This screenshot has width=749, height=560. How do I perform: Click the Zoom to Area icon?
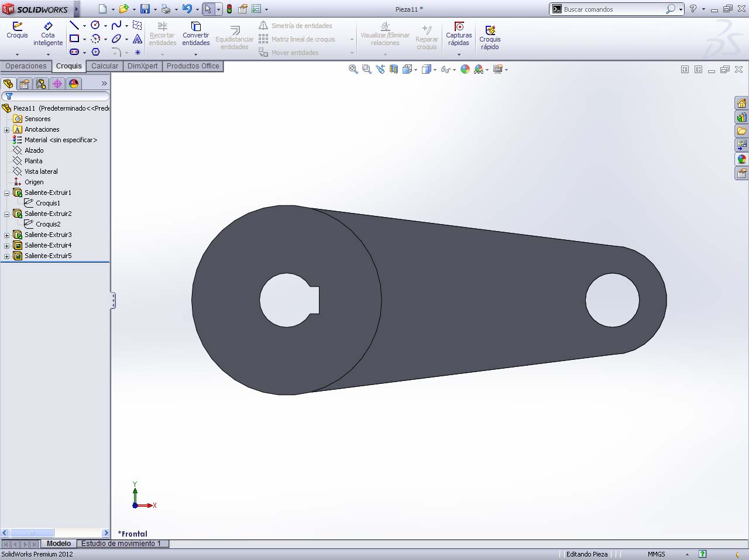click(x=367, y=69)
